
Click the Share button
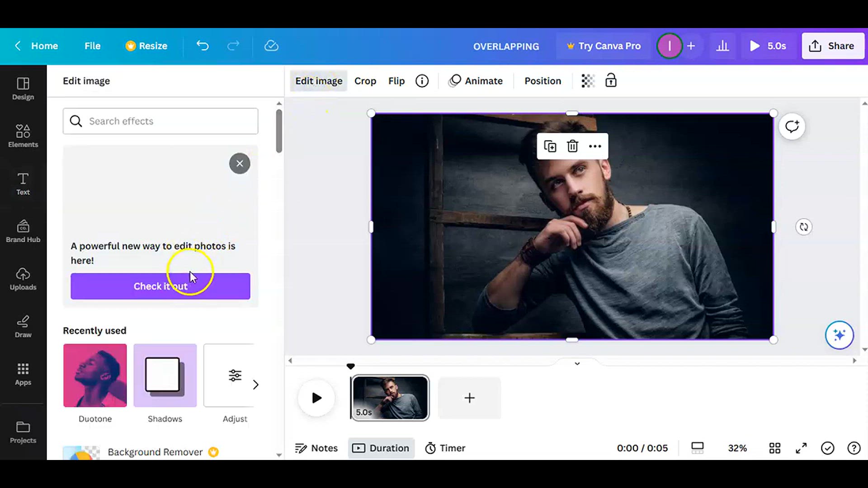tap(833, 46)
